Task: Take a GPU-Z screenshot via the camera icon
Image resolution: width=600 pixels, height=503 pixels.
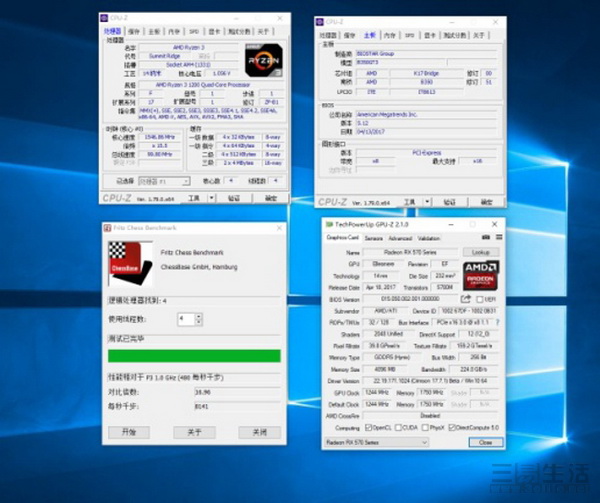Action: (x=486, y=238)
